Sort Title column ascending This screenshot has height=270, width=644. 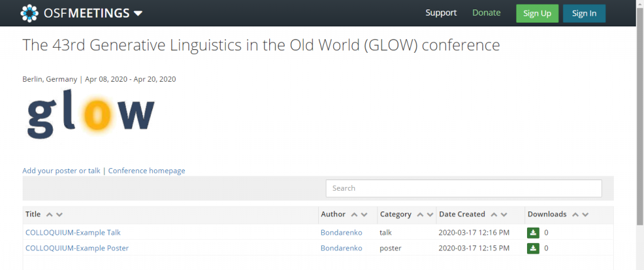[x=50, y=215]
